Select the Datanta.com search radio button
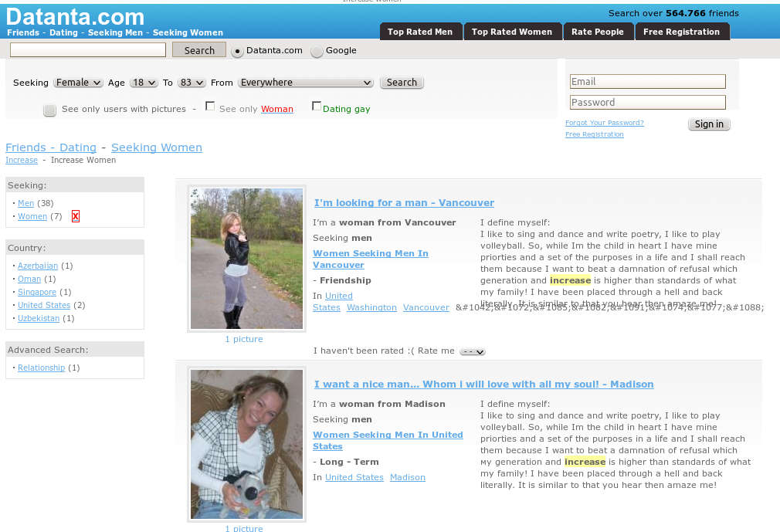This screenshot has height=532, width=780. (237, 51)
